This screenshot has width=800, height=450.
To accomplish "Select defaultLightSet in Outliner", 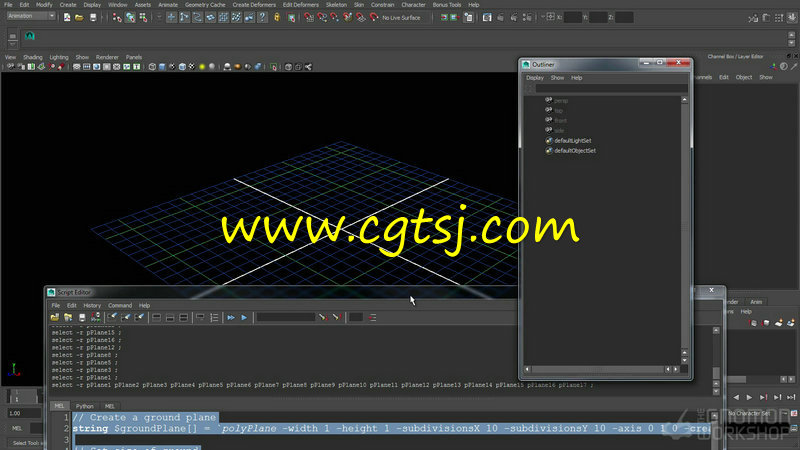I will [x=572, y=141].
